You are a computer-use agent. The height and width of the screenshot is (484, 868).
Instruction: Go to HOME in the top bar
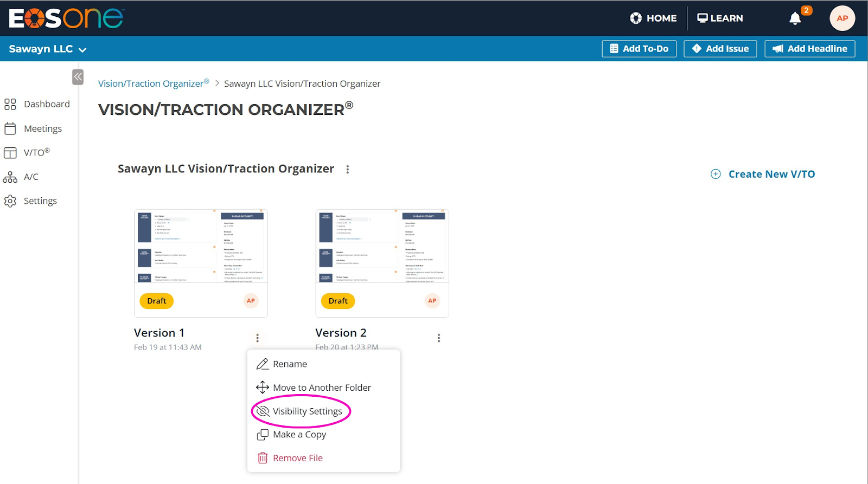[x=653, y=18]
